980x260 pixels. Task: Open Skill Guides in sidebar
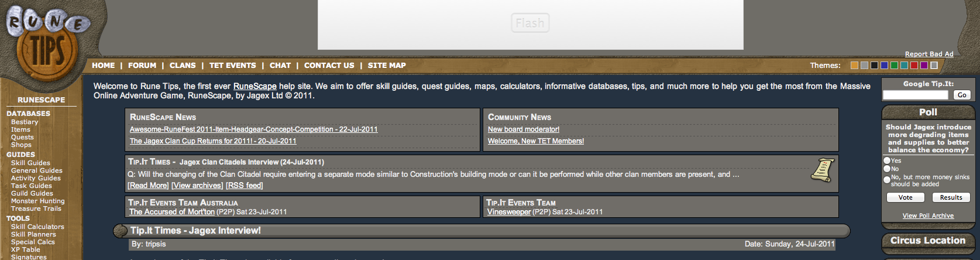pyautogui.click(x=30, y=163)
